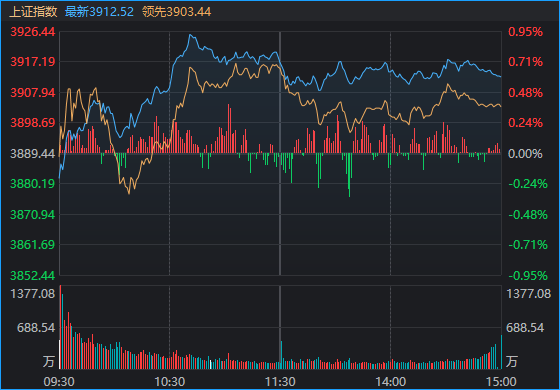The width and height of the screenshot is (560, 390).
Task: Click the 3861.69 price axis label
Action: (x=32, y=245)
